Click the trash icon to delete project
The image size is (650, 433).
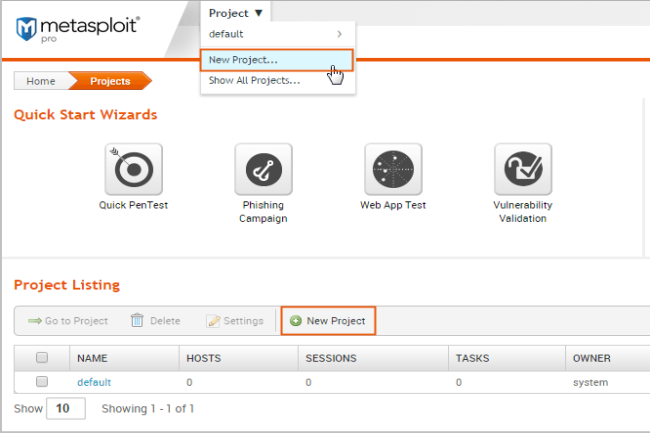click(138, 321)
